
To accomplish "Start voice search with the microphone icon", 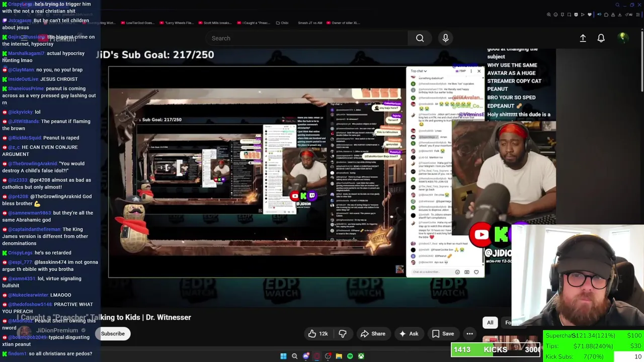I will pyautogui.click(x=445, y=38).
